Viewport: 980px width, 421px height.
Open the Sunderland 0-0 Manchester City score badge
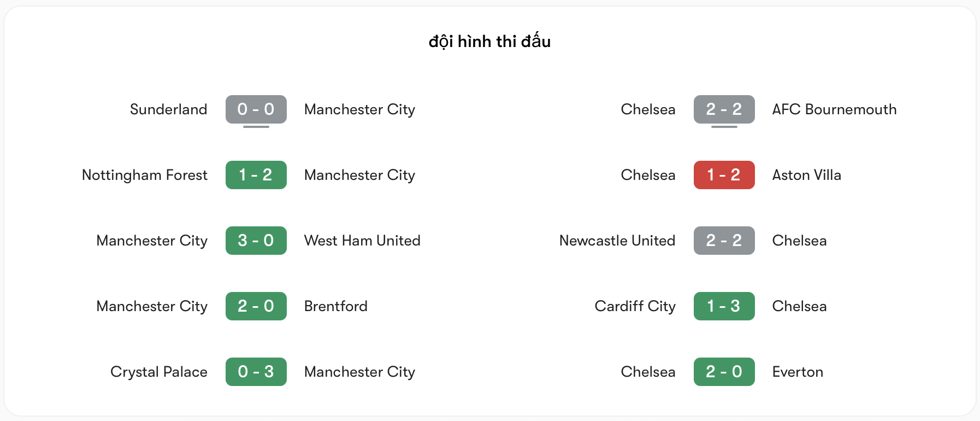click(256, 109)
